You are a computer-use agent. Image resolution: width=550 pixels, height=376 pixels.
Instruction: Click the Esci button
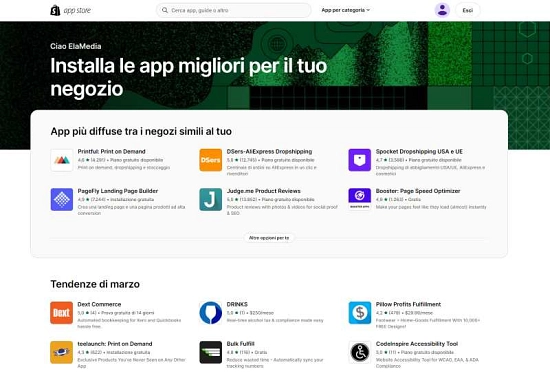coord(468,10)
